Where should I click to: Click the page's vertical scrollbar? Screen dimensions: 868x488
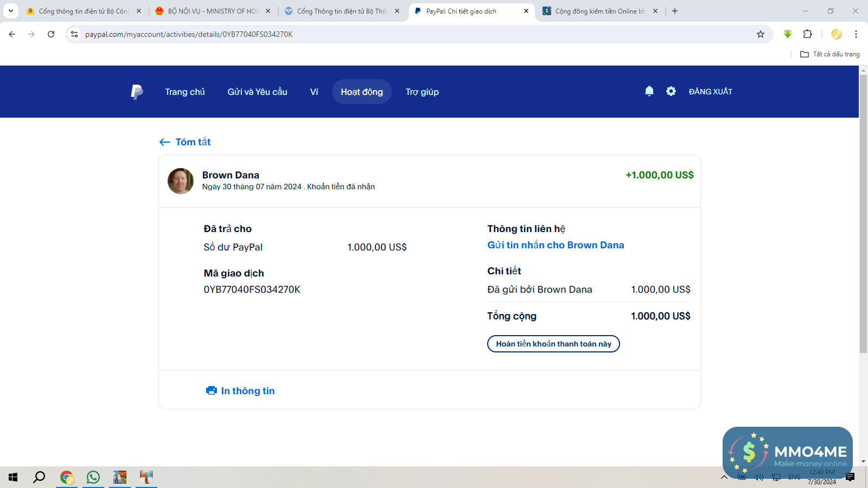[863, 214]
